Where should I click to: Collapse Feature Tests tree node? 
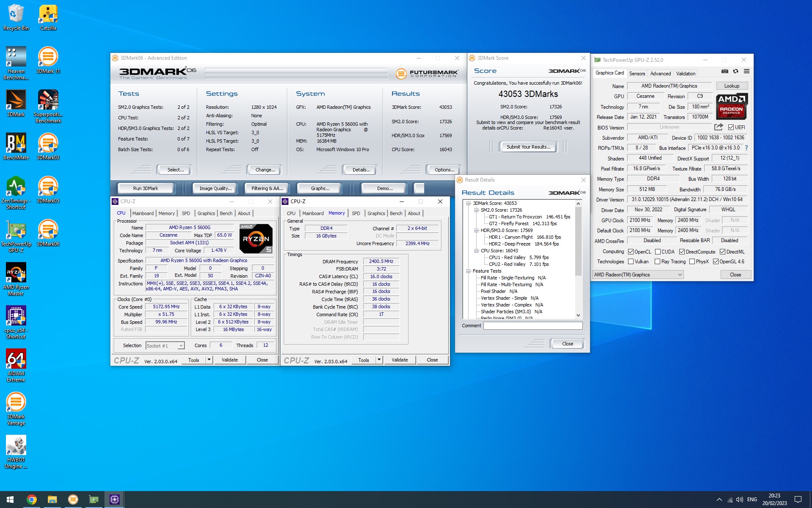point(468,271)
